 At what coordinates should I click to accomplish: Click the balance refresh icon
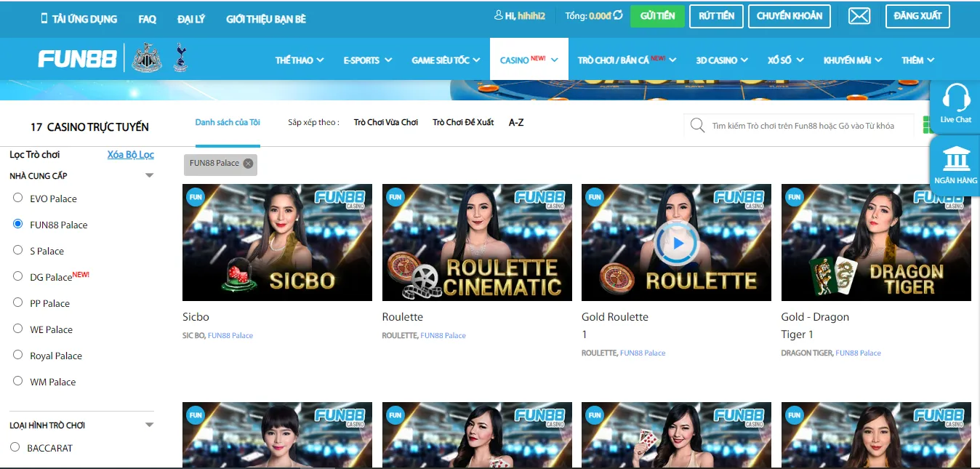618,15
